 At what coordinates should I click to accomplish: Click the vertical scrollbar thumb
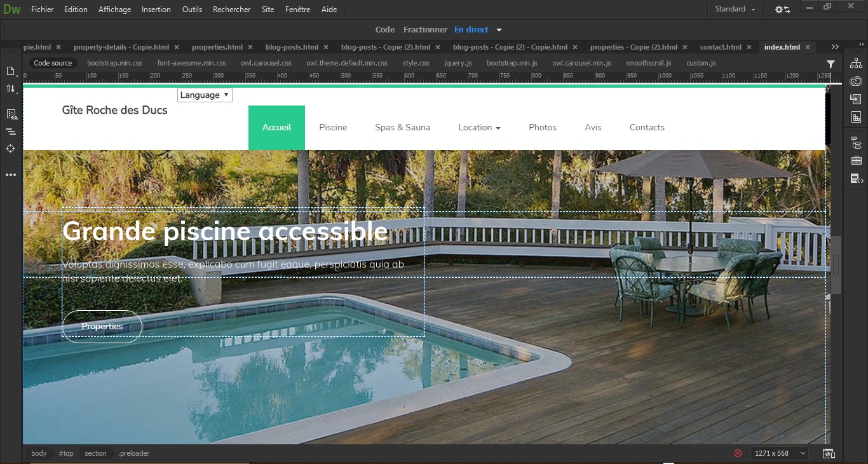836,264
